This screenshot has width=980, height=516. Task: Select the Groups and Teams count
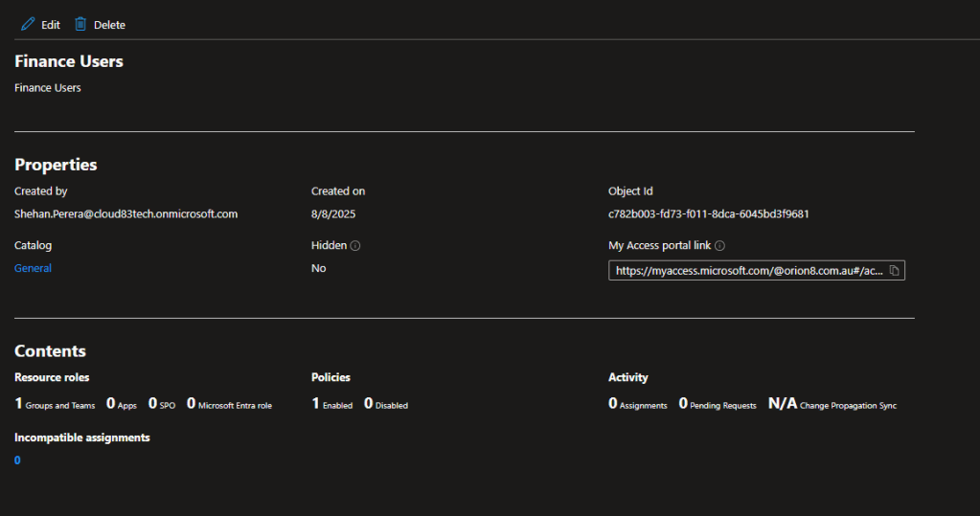tap(18, 404)
